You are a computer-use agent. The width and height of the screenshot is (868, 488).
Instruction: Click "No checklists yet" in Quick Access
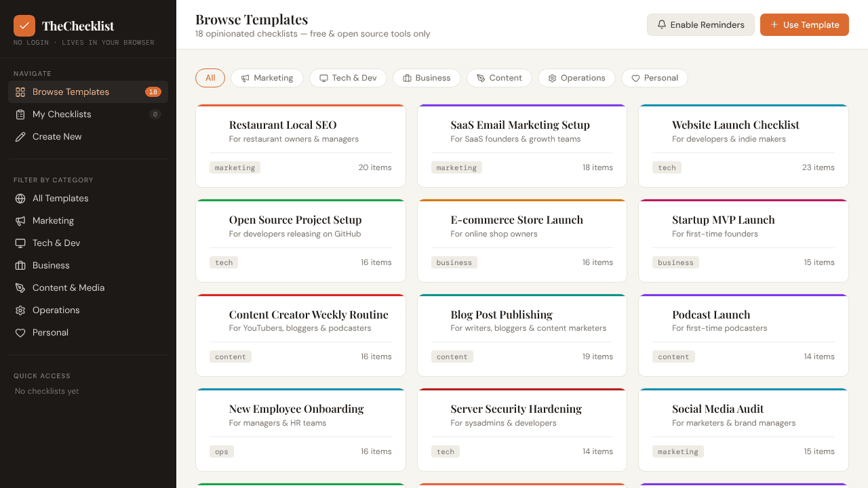[x=48, y=391]
